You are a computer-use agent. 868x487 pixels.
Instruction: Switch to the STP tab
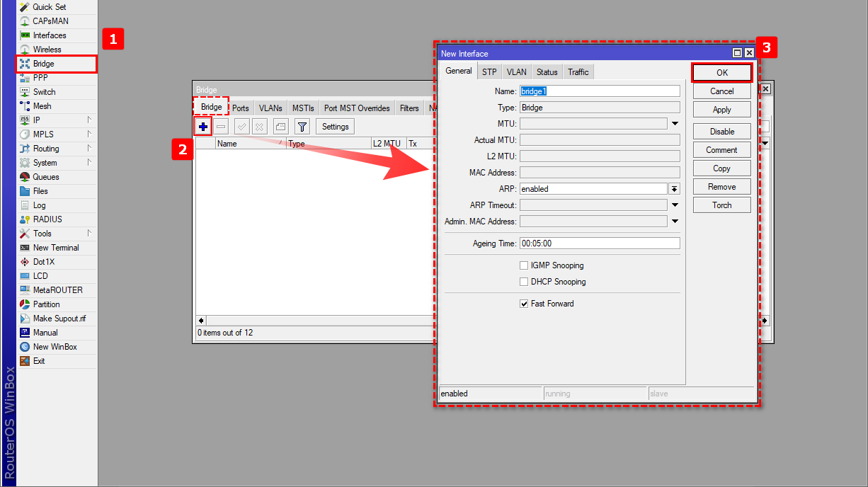pos(489,71)
